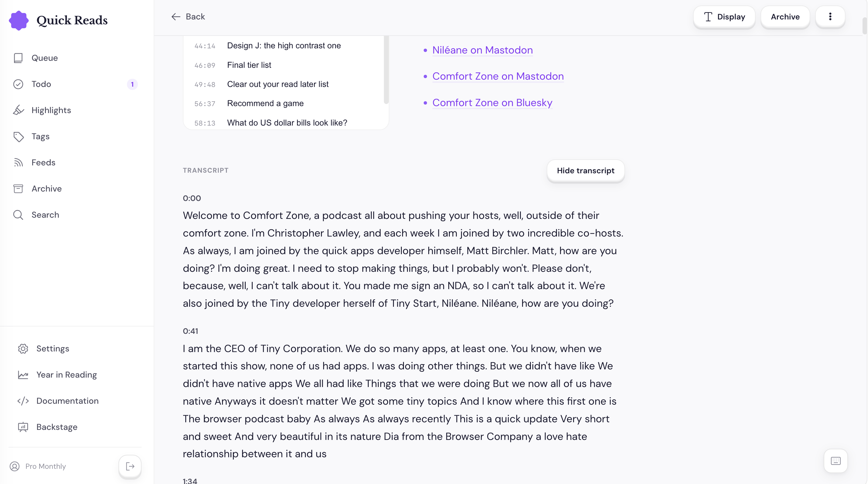Archive this article with top button
Screen dimensions: 868x484
785,16
